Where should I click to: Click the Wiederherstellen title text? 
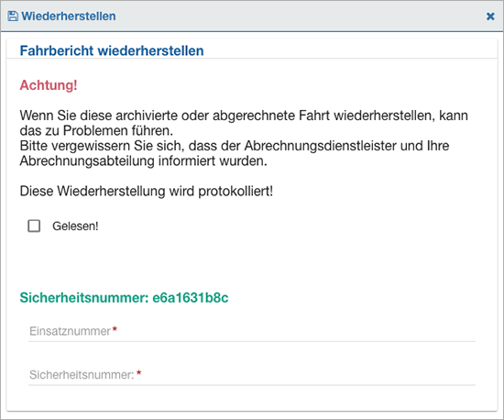tap(69, 17)
